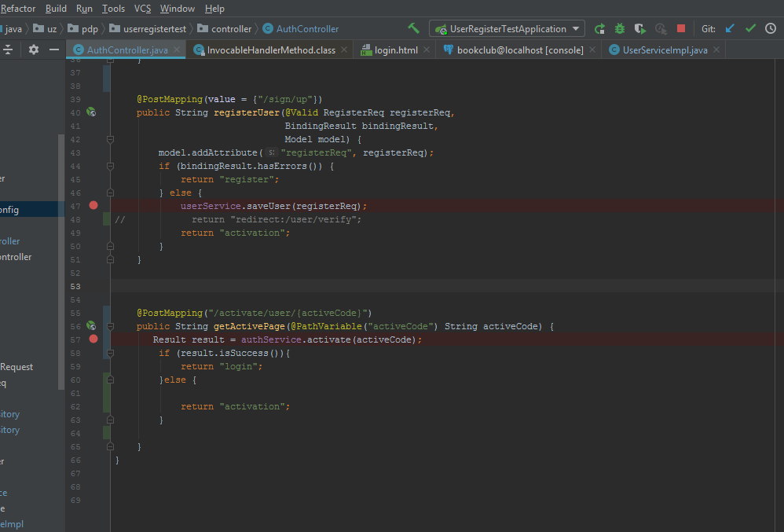This screenshot has width=784, height=532.
Task: Start debugging with the green bug icon
Action: click(x=620, y=28)
